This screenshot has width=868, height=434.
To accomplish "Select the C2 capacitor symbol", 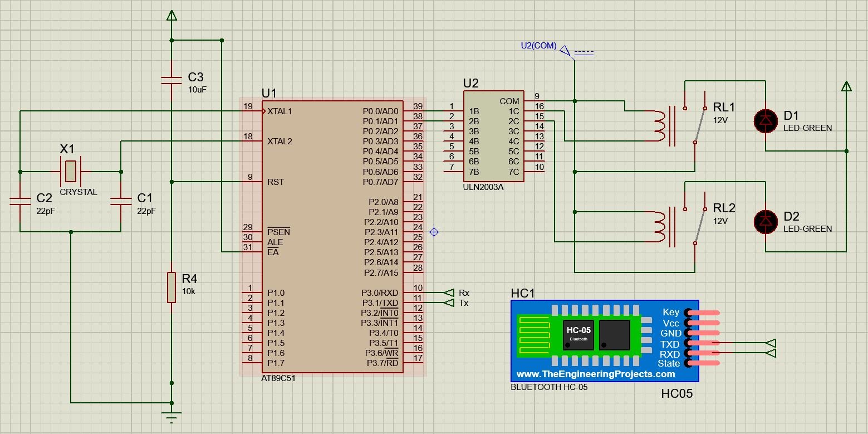I will 20,201.
